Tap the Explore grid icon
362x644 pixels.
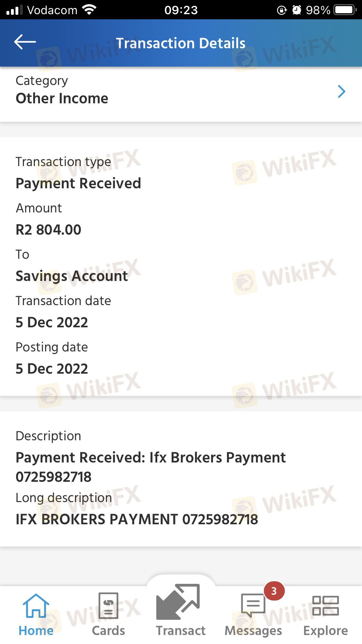325,606
